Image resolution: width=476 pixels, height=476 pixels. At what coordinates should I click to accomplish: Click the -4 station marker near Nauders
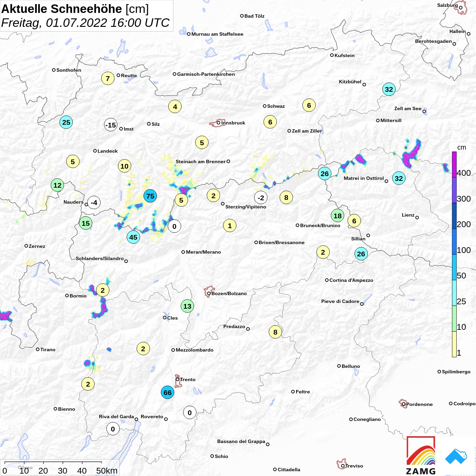coord(94,203)
